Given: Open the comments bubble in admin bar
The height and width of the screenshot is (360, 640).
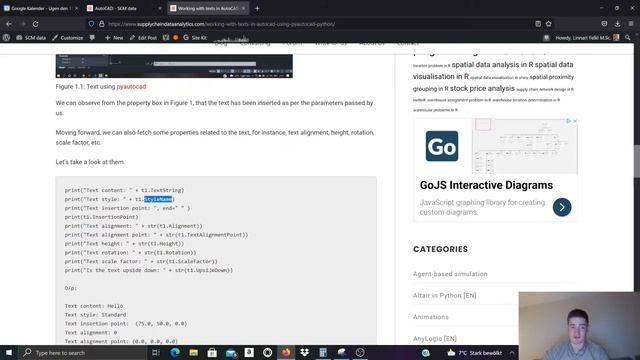Looking at the screenshot, I should coord(92,38).
